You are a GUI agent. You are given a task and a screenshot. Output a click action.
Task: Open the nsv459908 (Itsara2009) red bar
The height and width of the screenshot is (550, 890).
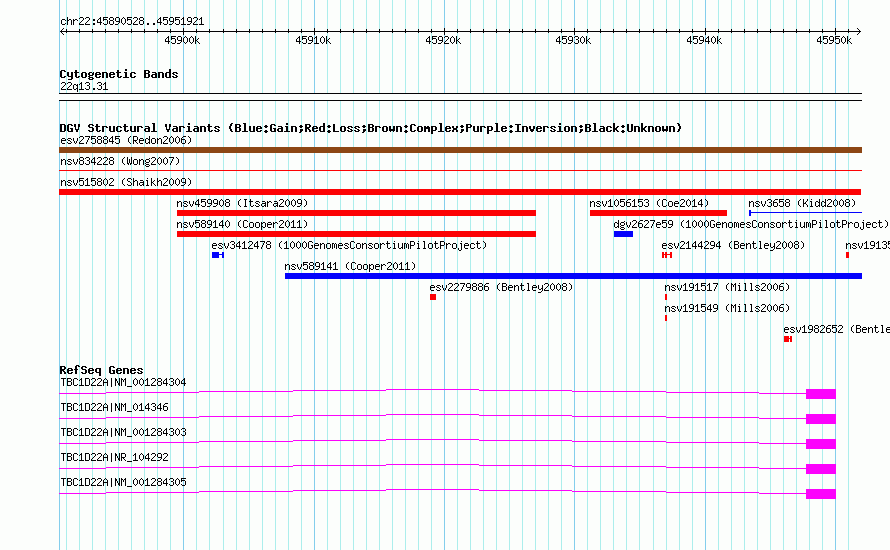tap(356, 213)
